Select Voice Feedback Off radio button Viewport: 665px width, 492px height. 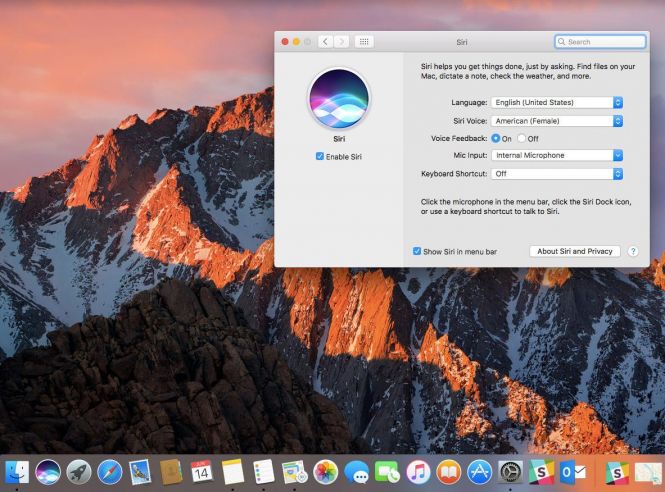click(522, 138)
